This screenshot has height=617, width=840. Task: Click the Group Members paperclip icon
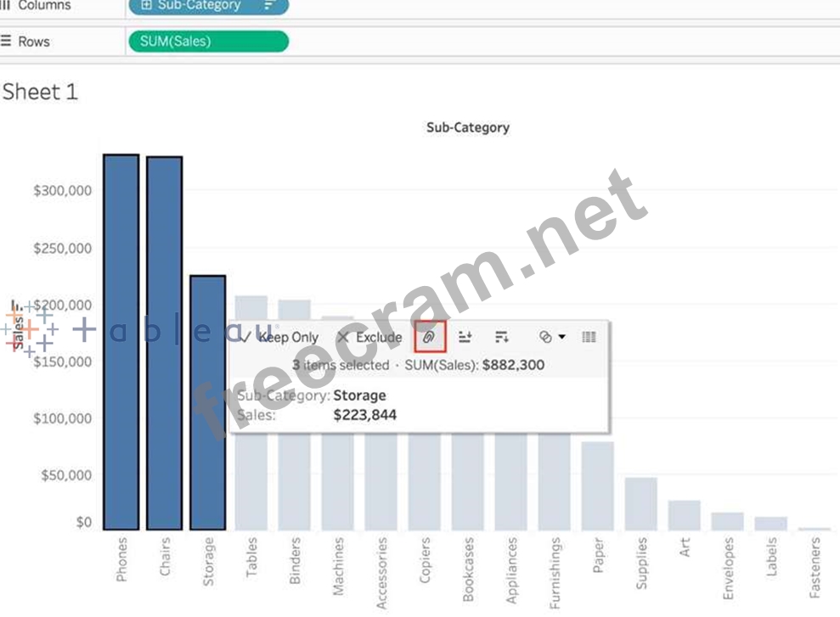coord(430,337)
